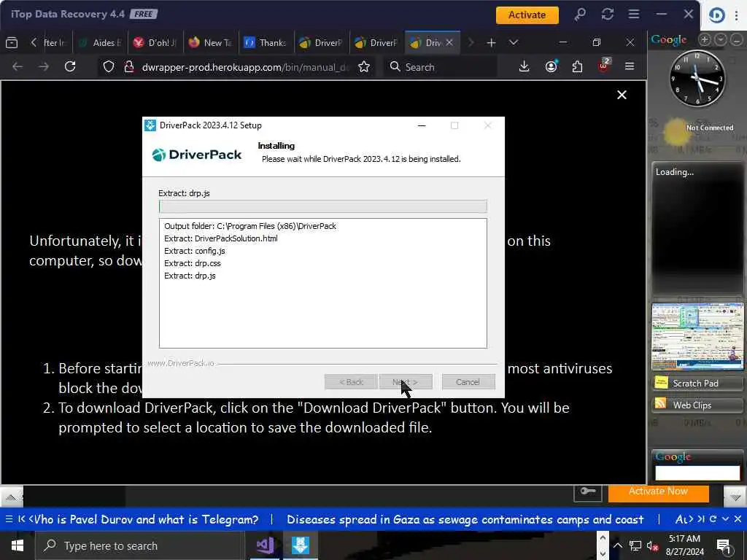
Task: Click the DriverPack installation progress bar
Action: 323,206
